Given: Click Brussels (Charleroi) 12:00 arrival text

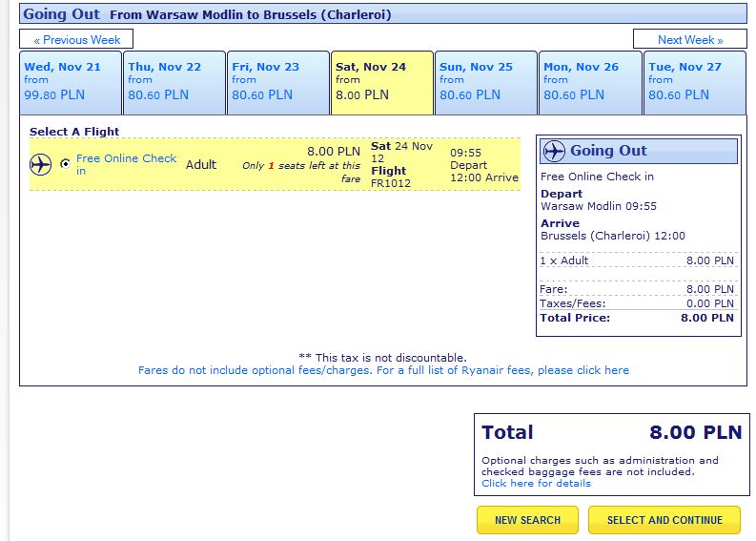Looking at the screenshot, I should 612,236.
